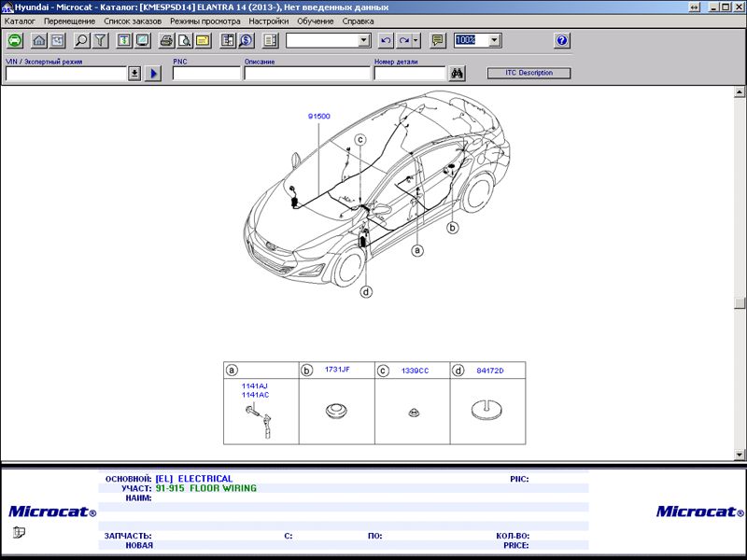Click the circled d callout on the car
Image resolution: width=747 pixels, height=560 pixels.
click(366, 291)
